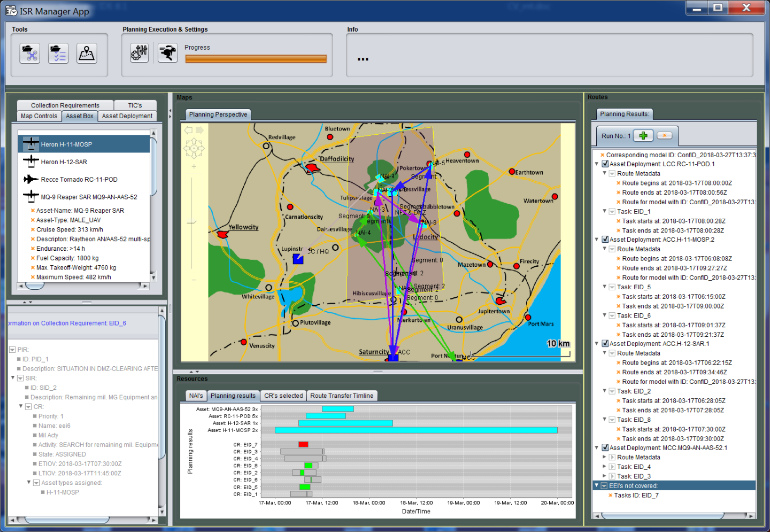Switch to the Asset Deployment tab

[x=127, y=116]
